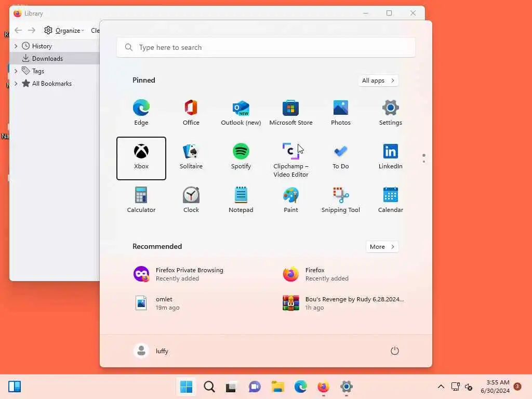The image size is (532, 399).
Task: Expand All Bookmarks in the Library window
Action: pos(16,84)
